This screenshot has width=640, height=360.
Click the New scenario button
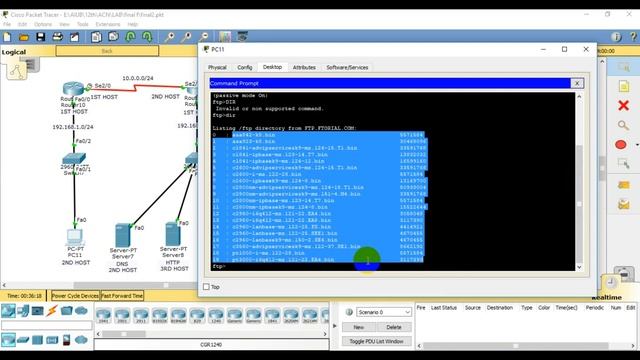[359, 327]
